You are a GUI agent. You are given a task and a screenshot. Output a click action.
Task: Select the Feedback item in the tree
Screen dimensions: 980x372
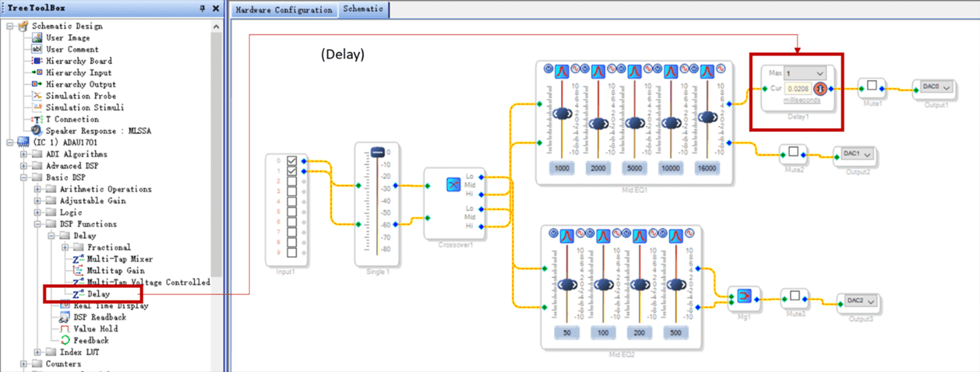[91, 341]
